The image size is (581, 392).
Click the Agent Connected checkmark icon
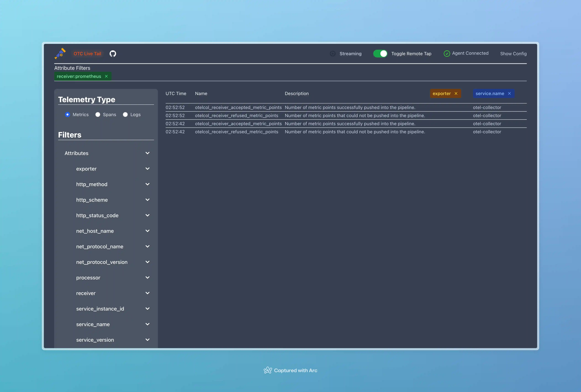[x=447, y=53]
